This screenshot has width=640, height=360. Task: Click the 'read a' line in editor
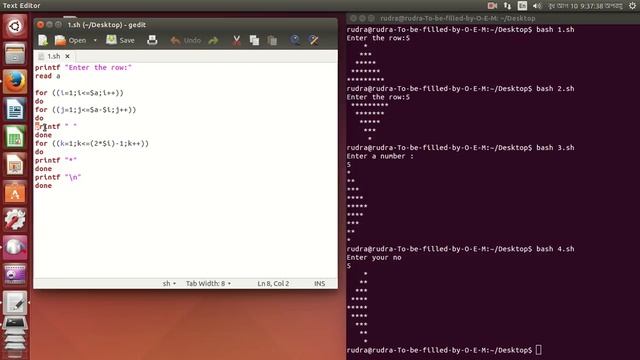coord(47,76)
